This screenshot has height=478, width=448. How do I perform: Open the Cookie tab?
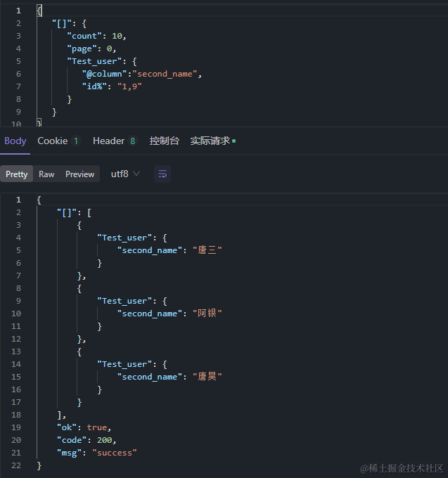tap(59, 141)
